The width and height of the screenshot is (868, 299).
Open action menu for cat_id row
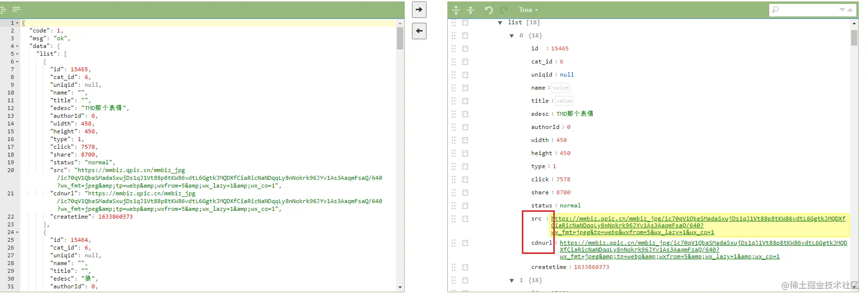coord(465,62)
